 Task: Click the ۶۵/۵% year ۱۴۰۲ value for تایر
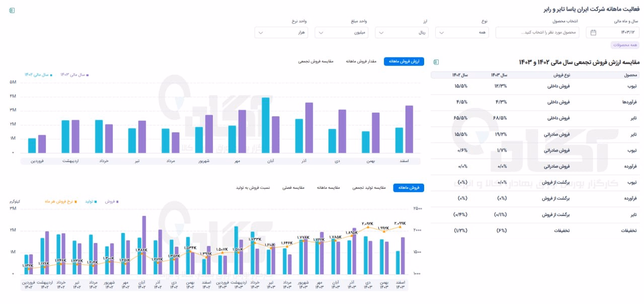pyautogui.click(x=461, y=118)
